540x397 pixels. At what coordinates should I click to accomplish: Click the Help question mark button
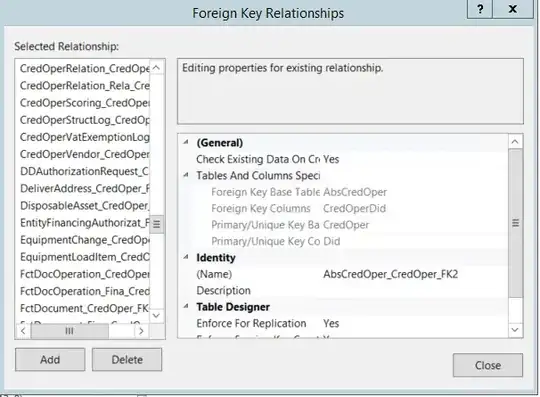pyautogui.click(x=480, y=9)
